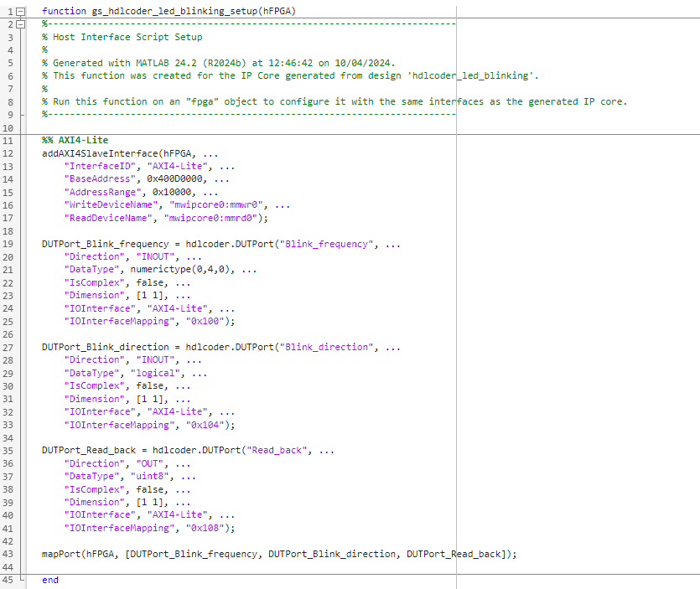Select the addAXI4SlaveInterface function name

[95, 152]
